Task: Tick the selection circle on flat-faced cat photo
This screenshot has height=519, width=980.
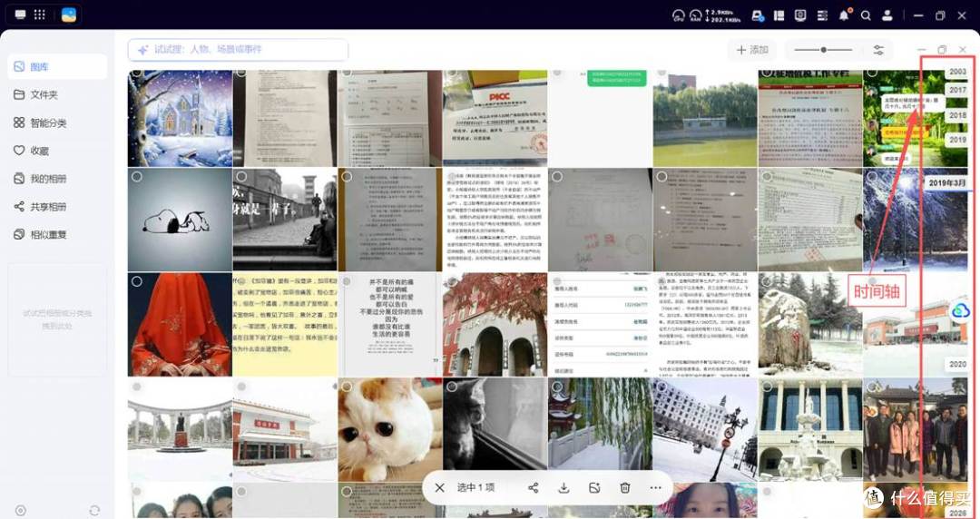Action: pyautogui.click(x=347, y=387)
